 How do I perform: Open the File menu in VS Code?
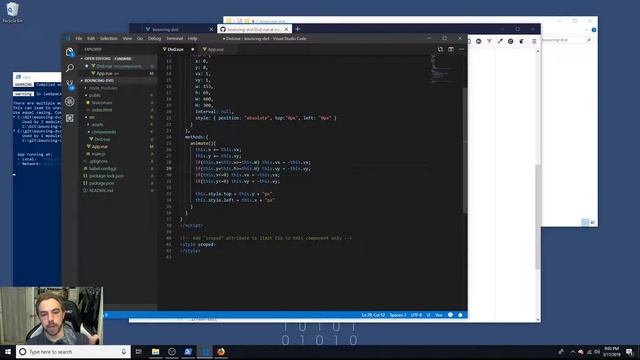pyautogui.click(x=79, y=38)
